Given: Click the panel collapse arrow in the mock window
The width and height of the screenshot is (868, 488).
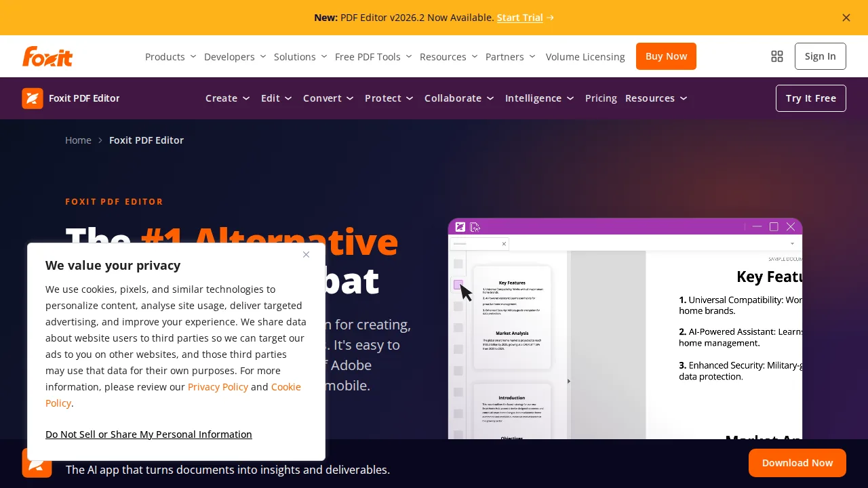Looking at the screenshot, I should click(569, 381).
